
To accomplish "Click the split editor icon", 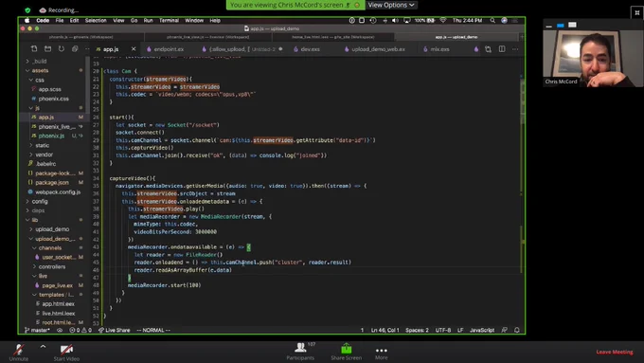I will (x=502, y=49).
